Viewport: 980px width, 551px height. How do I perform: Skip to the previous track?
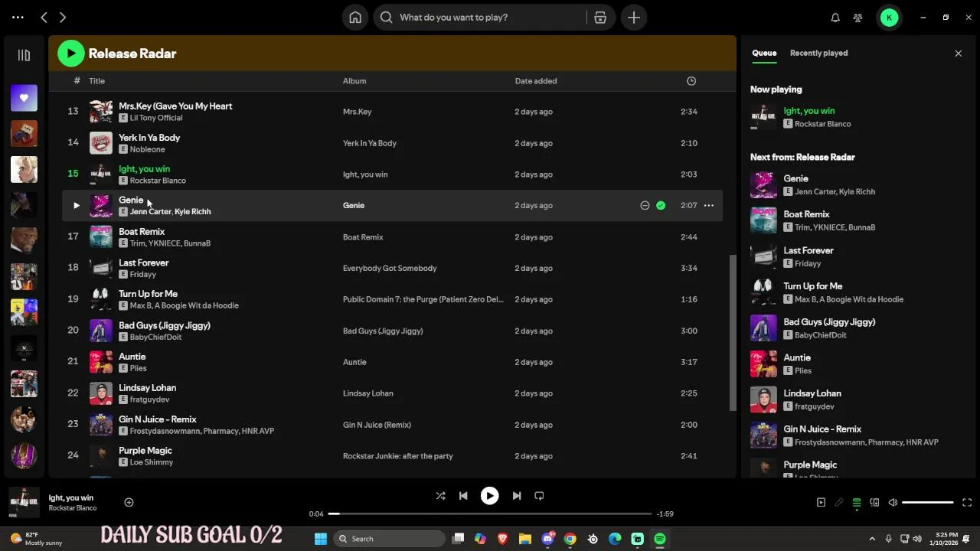click(463, 496)
